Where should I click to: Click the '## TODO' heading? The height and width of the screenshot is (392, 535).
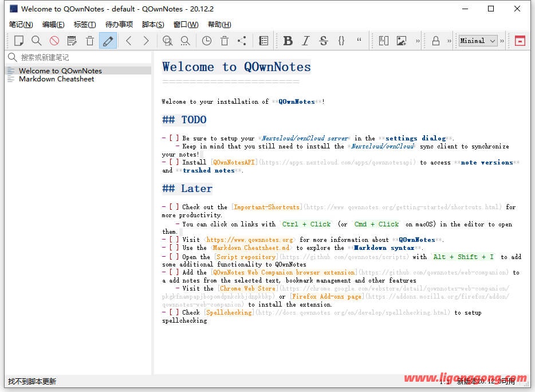pos(184,120)
